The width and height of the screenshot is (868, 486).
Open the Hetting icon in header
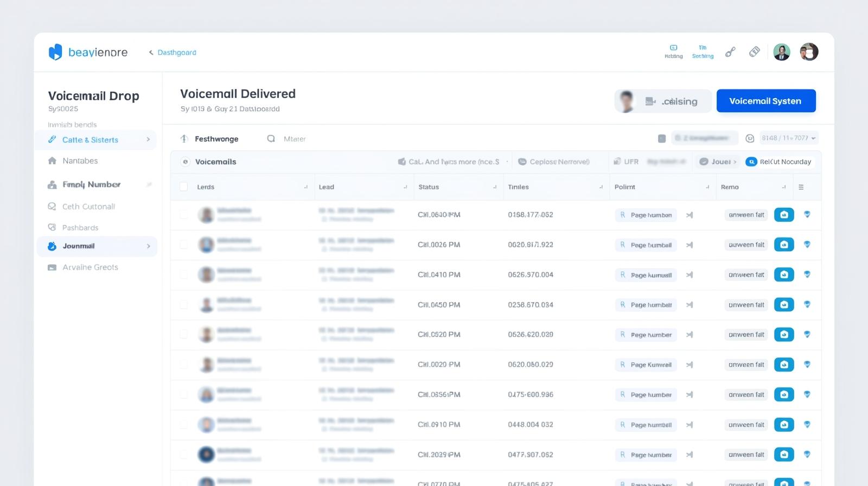pyautogui.click(x=674, y=52)
